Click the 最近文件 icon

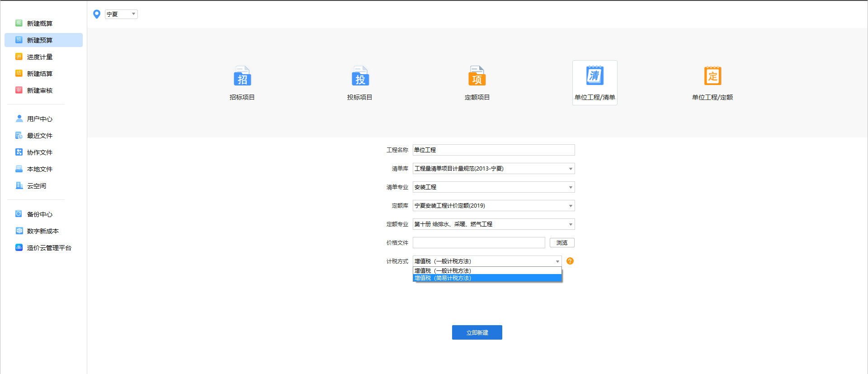[x=19, y=135]
